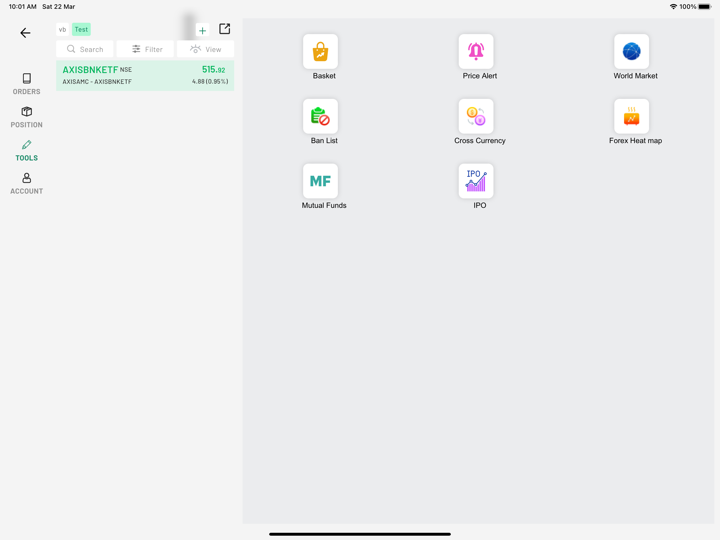Open the Orders section in sidebar
This screenshot has height=540, width=720.
point(27,84)
